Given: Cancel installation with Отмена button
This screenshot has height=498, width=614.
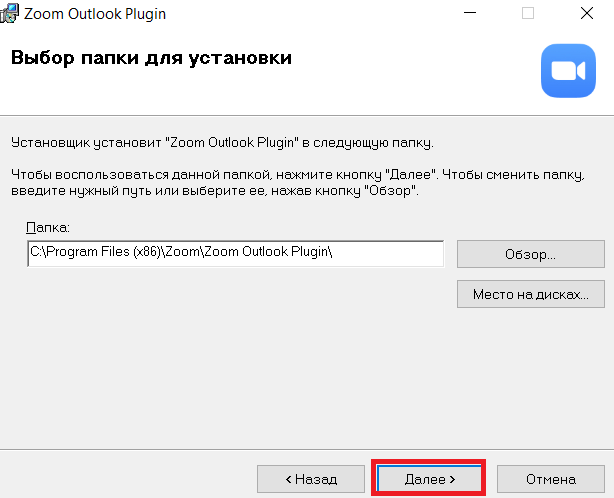Looking at the screenshot, I should 551,478.
